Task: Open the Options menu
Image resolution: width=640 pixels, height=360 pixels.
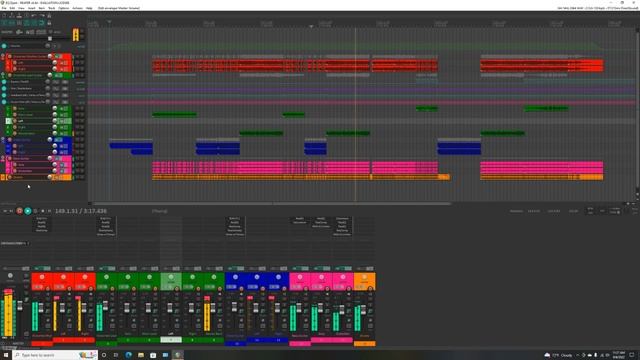Action: coord(64,8)
